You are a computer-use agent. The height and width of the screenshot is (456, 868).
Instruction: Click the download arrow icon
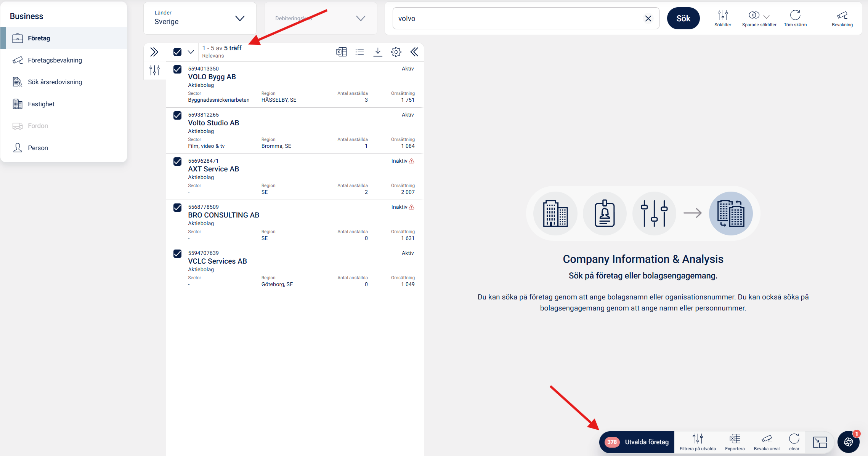pyautogui.click(x=378, y=52)
